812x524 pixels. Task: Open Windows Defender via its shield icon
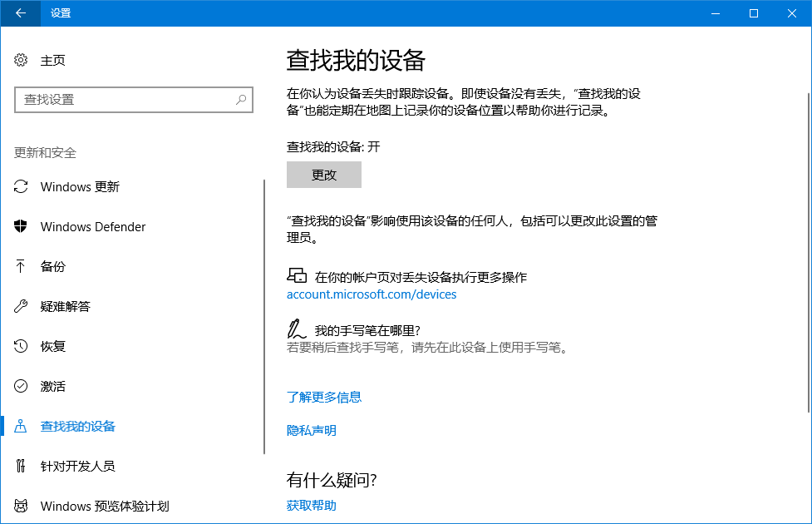(x=20, y=226)
